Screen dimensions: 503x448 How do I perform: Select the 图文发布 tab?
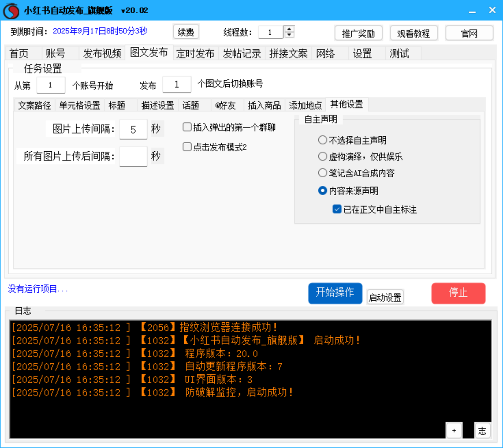point(149,52)
